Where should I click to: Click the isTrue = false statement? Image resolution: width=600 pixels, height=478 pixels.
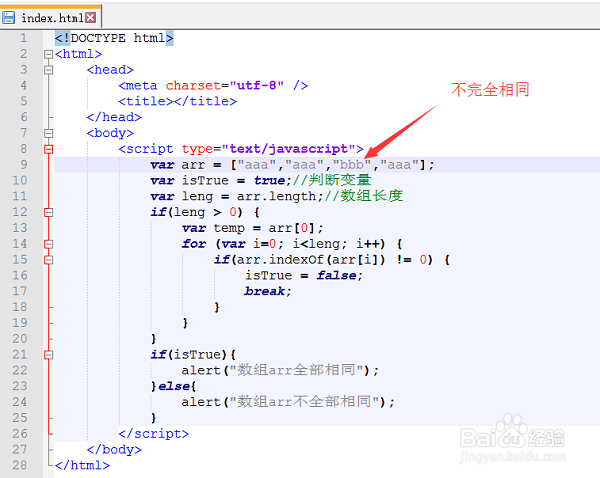[303, 276]
